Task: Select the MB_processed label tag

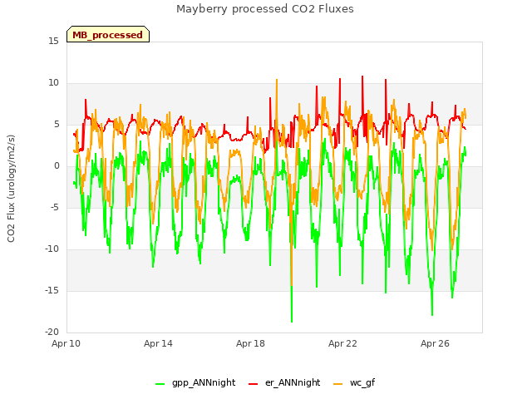Action: 108,34
